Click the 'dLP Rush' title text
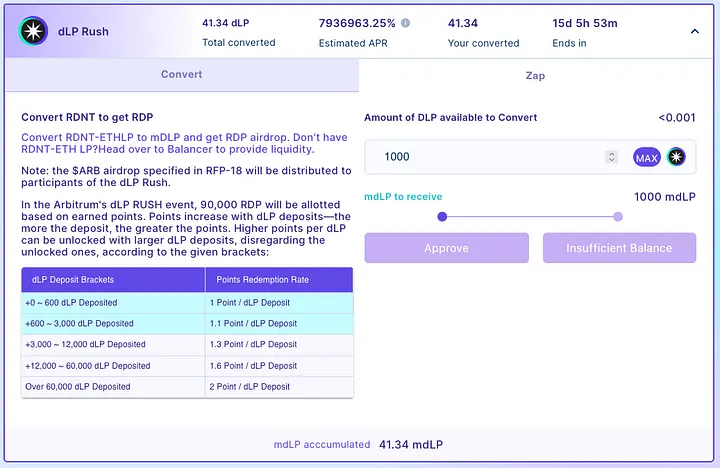720x468 pixels. coord(84,32)
